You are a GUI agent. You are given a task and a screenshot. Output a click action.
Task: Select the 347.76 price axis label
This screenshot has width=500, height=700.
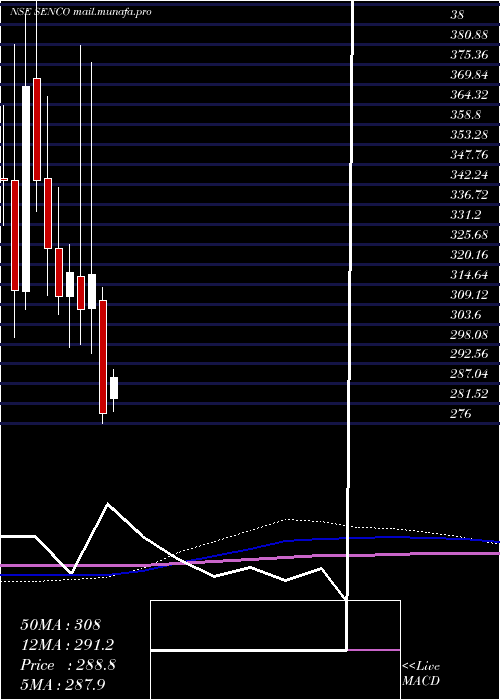(470, 155)
